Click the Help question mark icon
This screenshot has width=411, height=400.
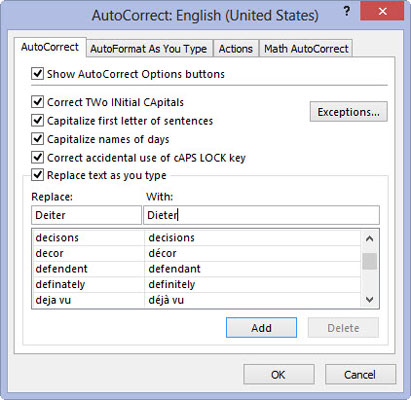[x=347, y=11]
